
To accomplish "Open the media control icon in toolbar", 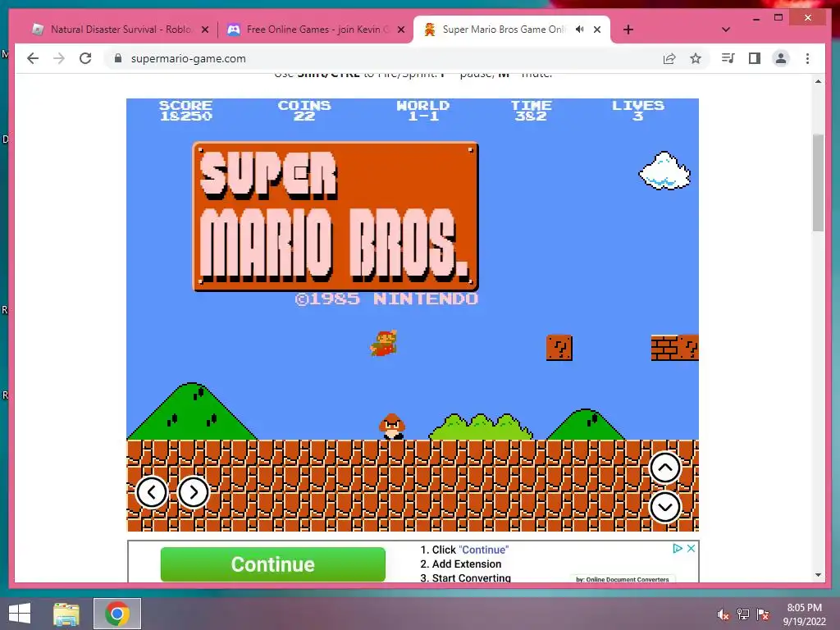I will tap(728, 58).
